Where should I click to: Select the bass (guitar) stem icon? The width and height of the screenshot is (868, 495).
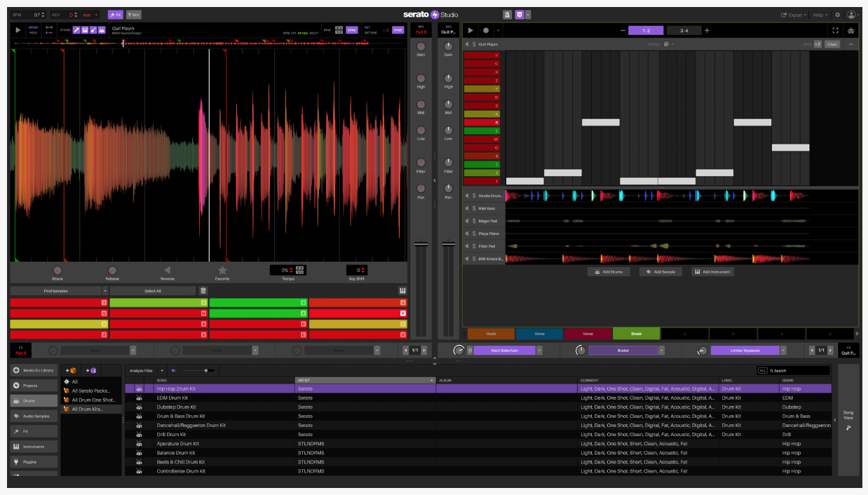coord(93,30)
